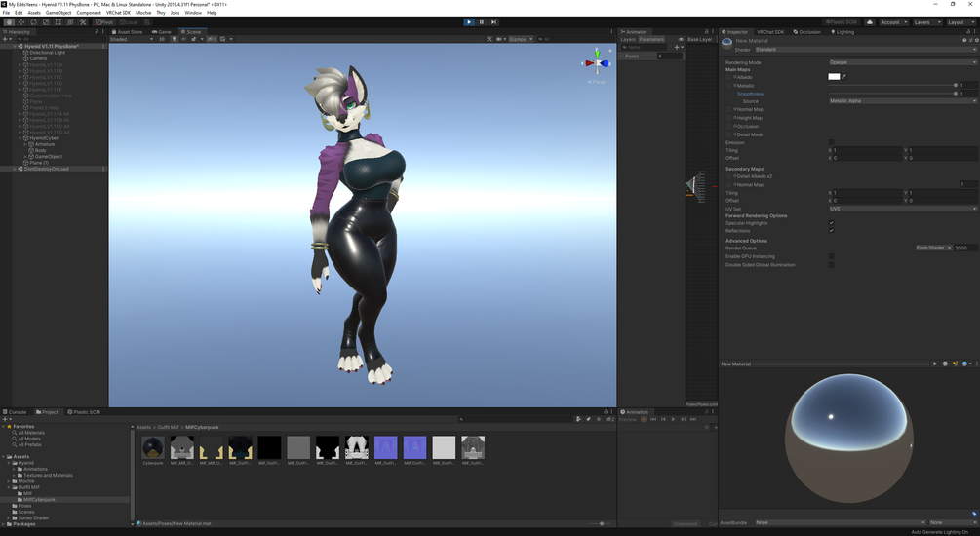Open the Render Queue From Shader dropdown
980x536 pixels.
click(934, 248)
